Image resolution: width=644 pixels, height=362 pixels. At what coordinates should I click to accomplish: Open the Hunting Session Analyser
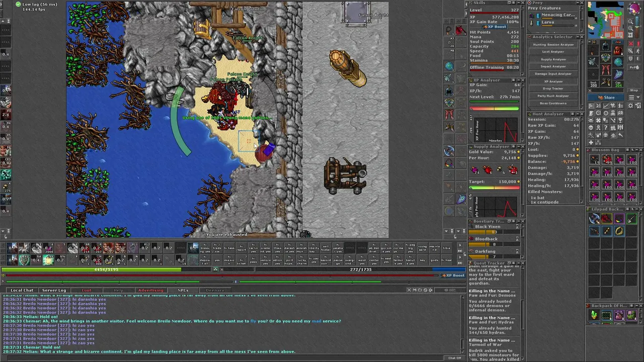click(553, 45)
